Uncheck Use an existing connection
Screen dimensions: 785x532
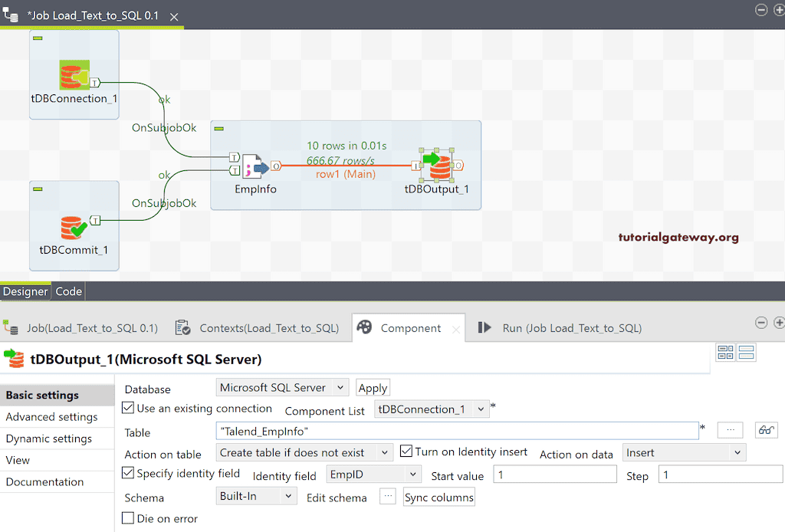[x=128, y=409]
